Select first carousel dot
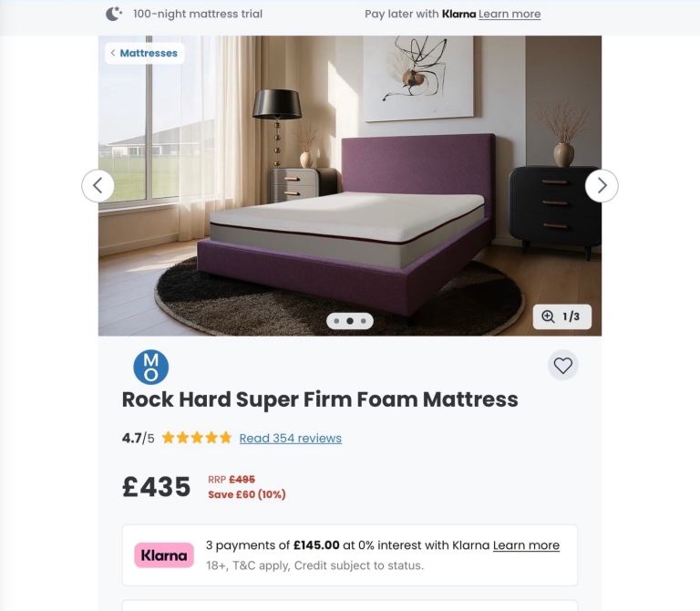This screenshot has width=700, height=611. [x=336, y=321]
